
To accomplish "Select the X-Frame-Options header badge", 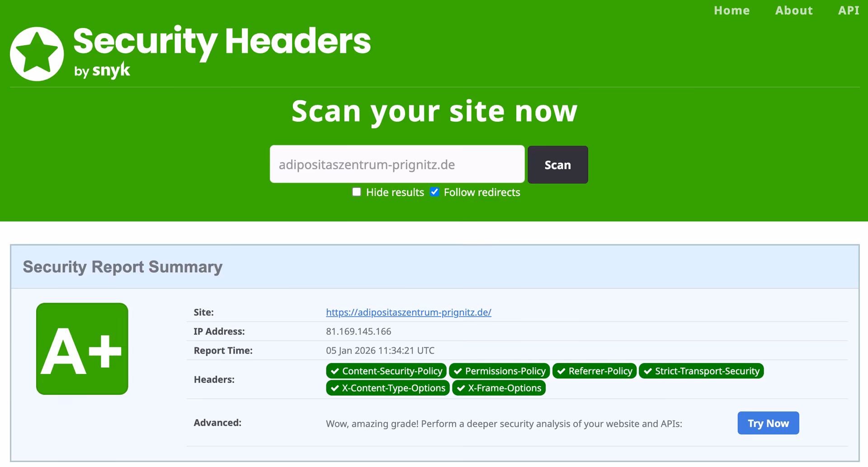I will (499, 388).
